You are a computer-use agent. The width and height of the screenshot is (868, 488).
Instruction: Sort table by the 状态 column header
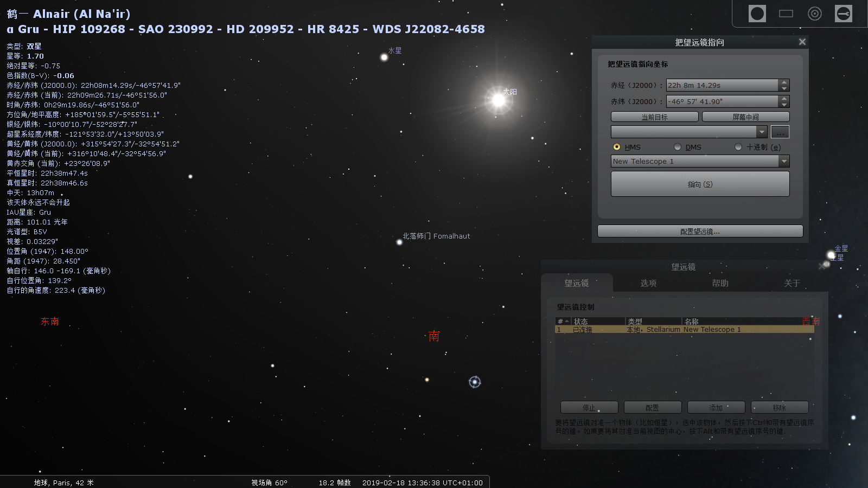[x=599, y=322]
